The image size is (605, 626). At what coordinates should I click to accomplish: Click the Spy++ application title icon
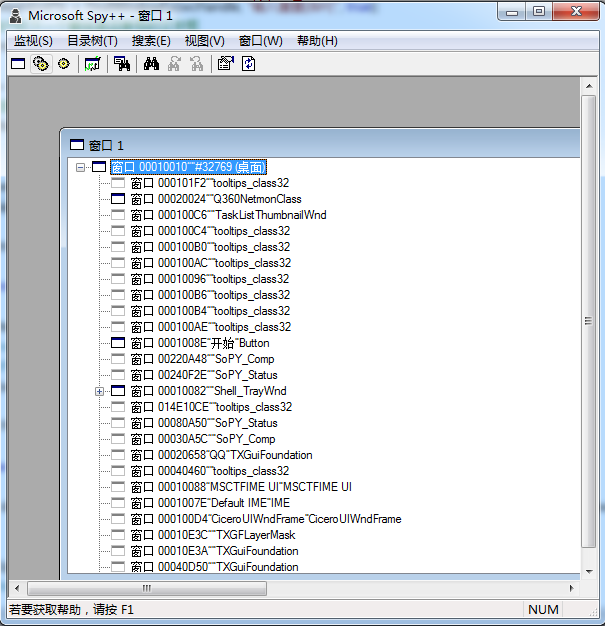(x=16, y=16)
